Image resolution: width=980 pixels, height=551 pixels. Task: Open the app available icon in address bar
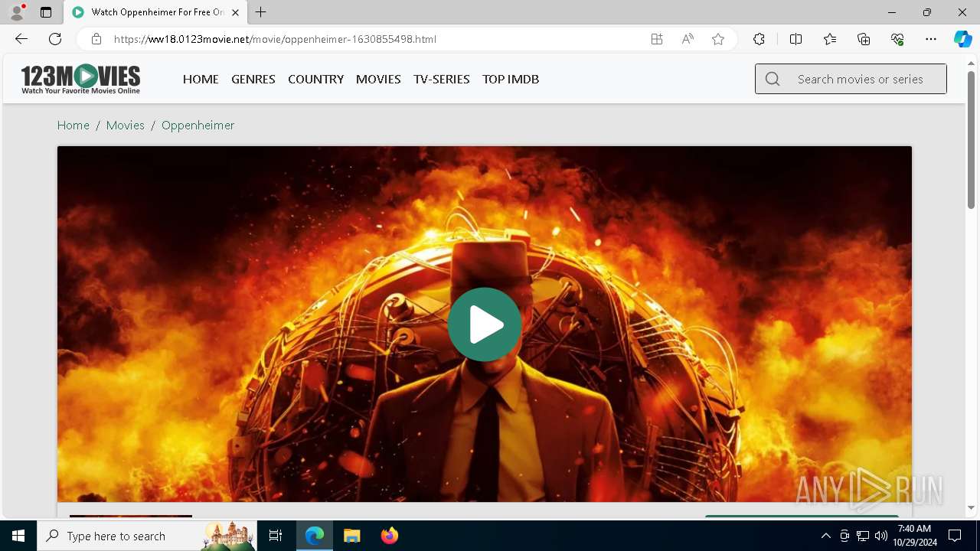click(x=657, y=39)
